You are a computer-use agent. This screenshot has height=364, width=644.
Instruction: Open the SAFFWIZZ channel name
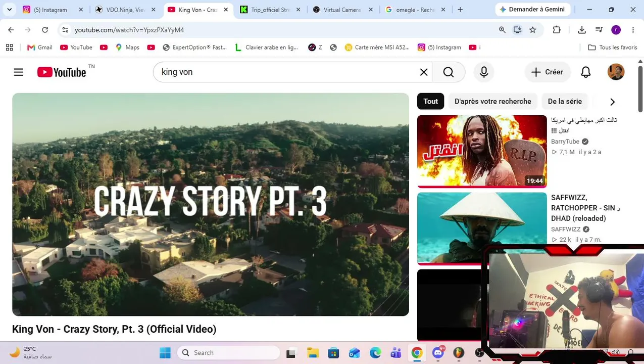[566, 230]
